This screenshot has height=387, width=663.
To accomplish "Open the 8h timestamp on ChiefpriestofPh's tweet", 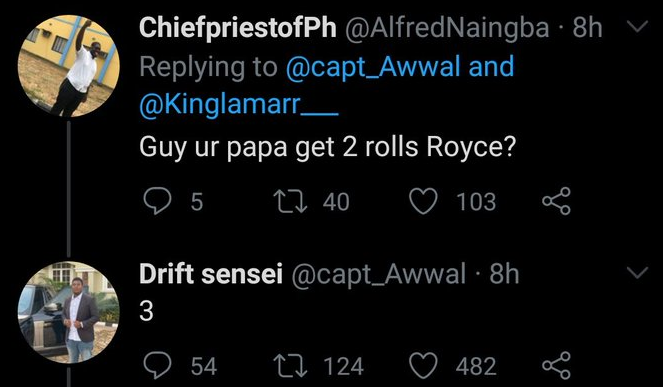I will (587, 28).
